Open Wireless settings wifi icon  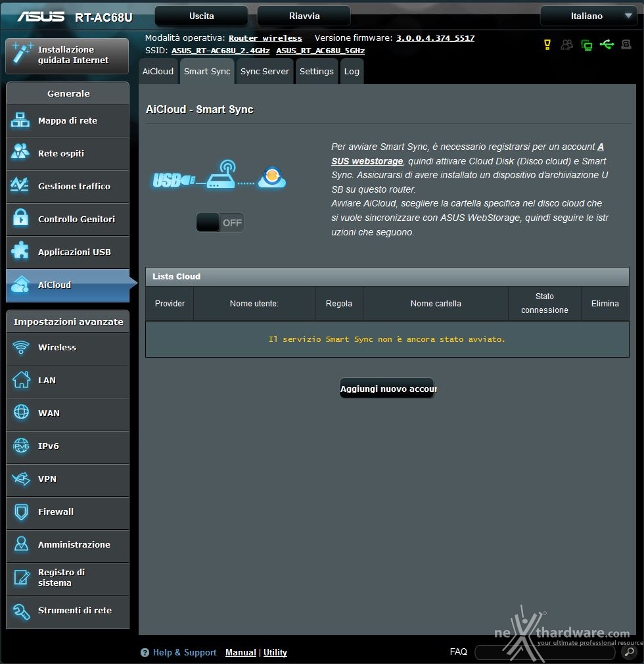pos(21,347)
